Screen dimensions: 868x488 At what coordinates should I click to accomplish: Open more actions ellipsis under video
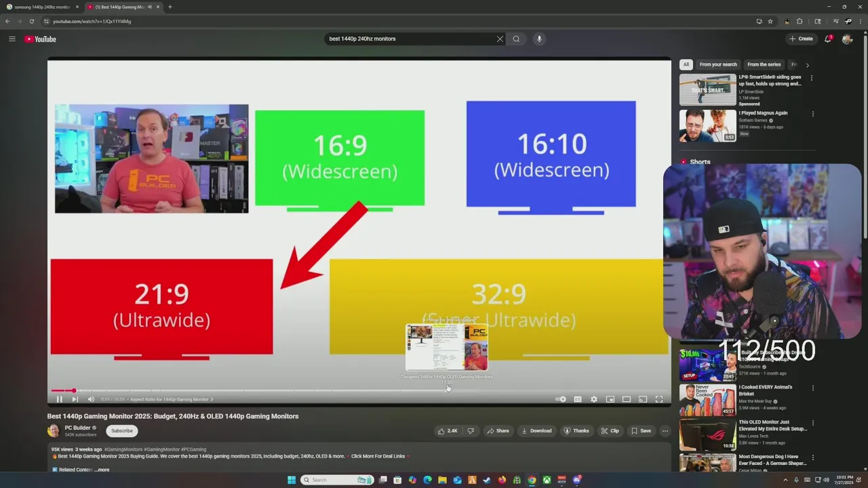tap(665, 430)
